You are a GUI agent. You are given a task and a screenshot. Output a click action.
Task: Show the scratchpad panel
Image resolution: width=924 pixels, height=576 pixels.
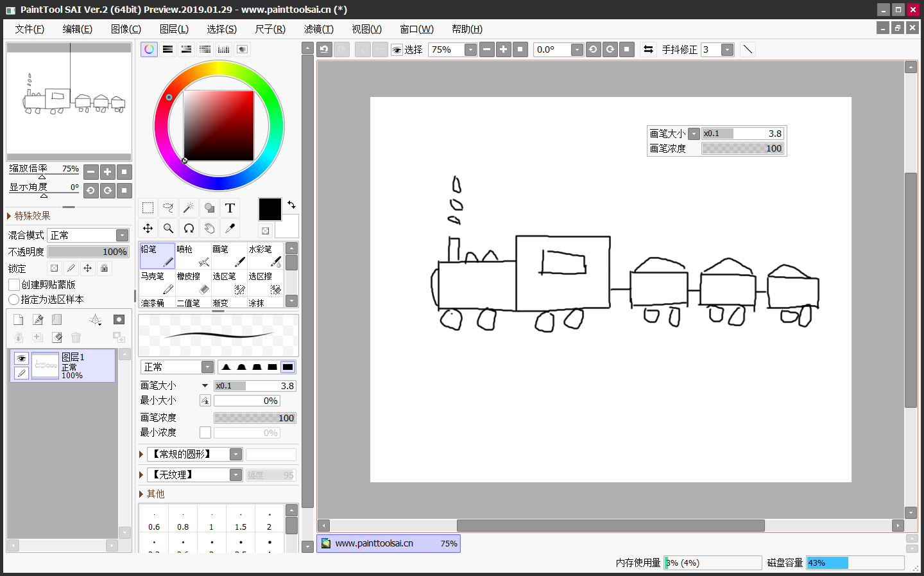click(x=242, y=49)
